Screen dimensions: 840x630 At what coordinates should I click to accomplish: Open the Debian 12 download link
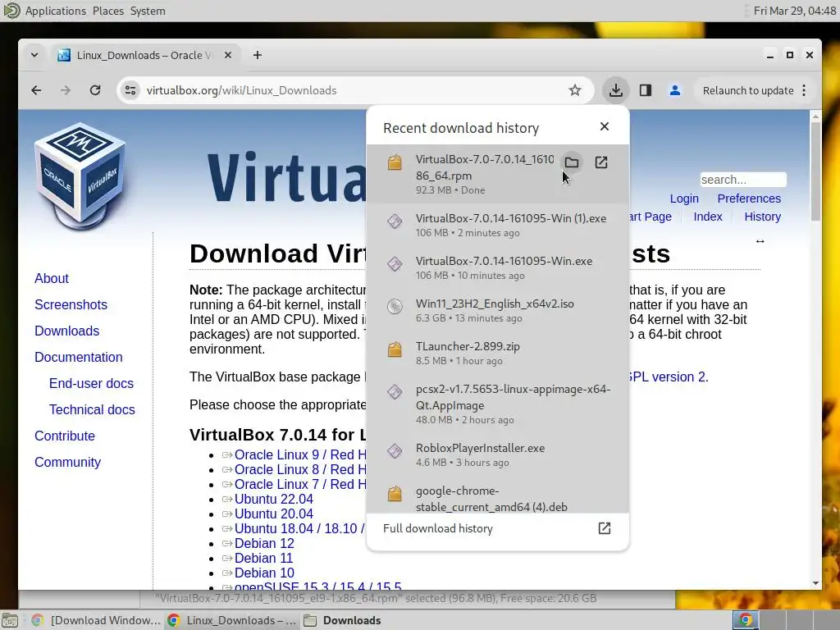(264, 544)
